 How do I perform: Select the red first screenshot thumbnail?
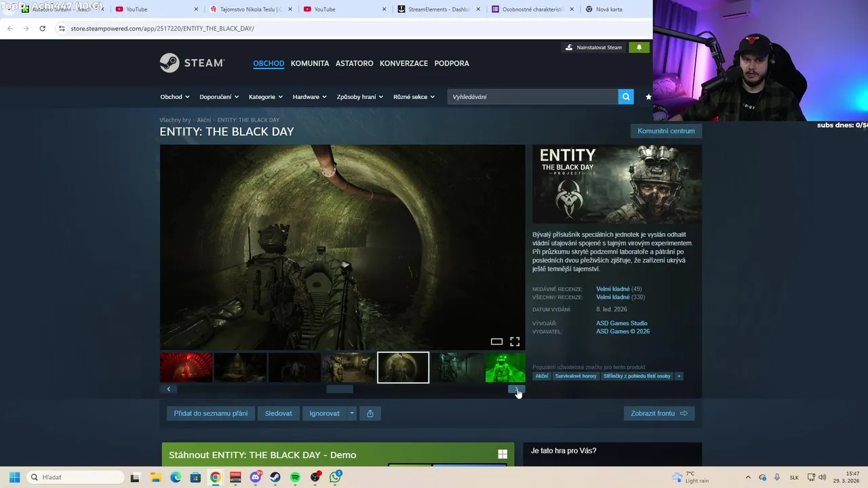(x=186, y=367)
